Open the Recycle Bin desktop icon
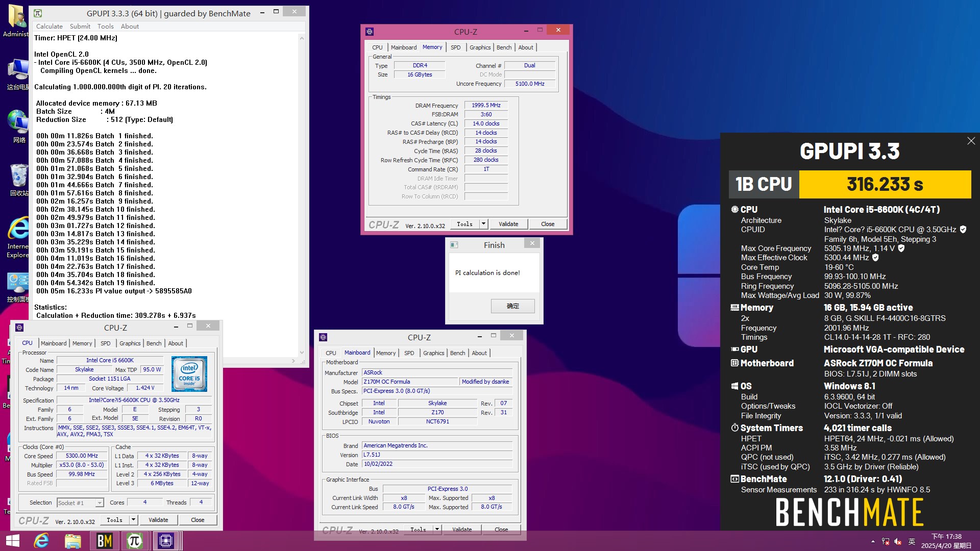The height and width of the screenshot is (551, 980). 19,180
